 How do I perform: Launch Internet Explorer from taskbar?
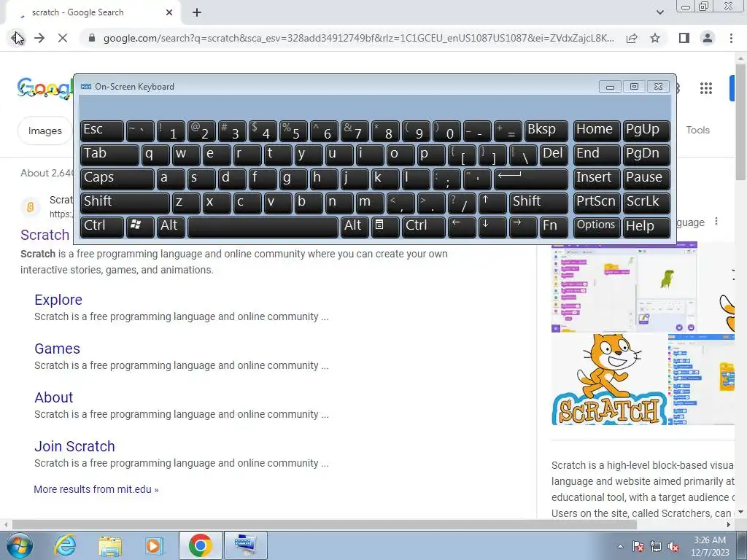(65, 545)
